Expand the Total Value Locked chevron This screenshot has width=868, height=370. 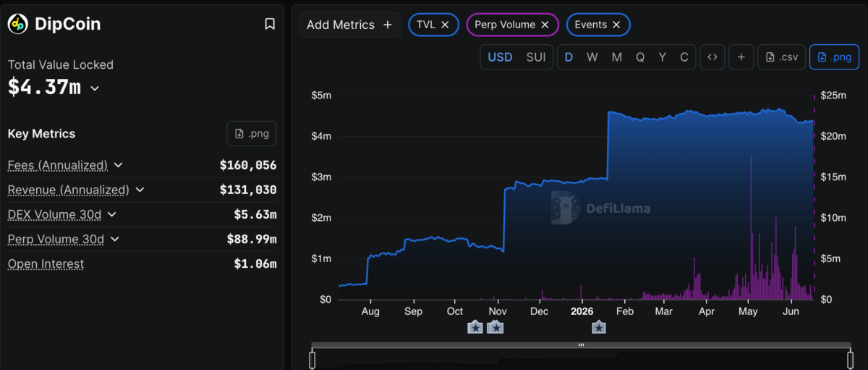click(95, 88)
